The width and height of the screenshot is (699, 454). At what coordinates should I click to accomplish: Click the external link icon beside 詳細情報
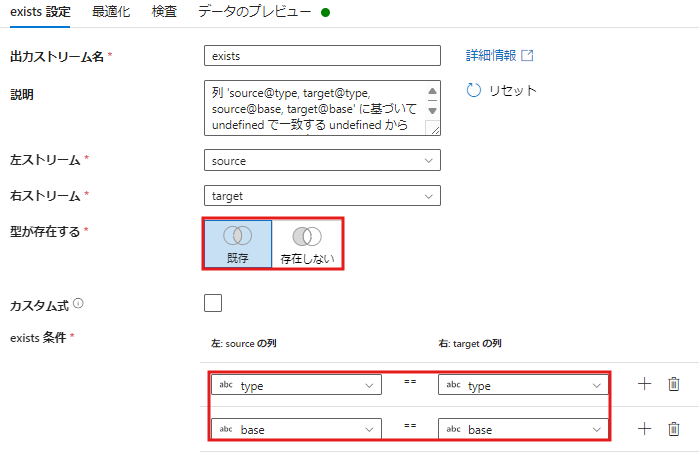coord(528,56)
